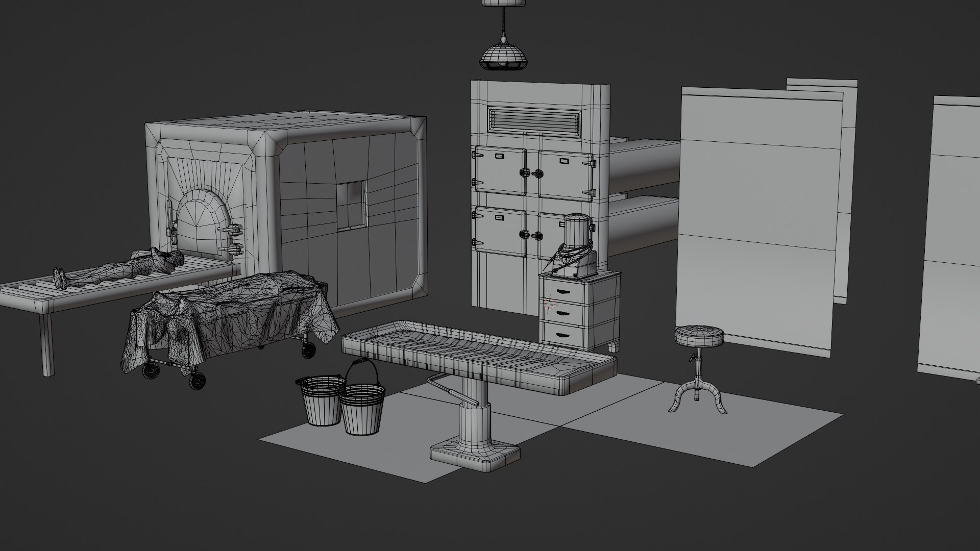Select the canister device atop the cabinet
Screen dimensions: 980x551
point(571,246)
